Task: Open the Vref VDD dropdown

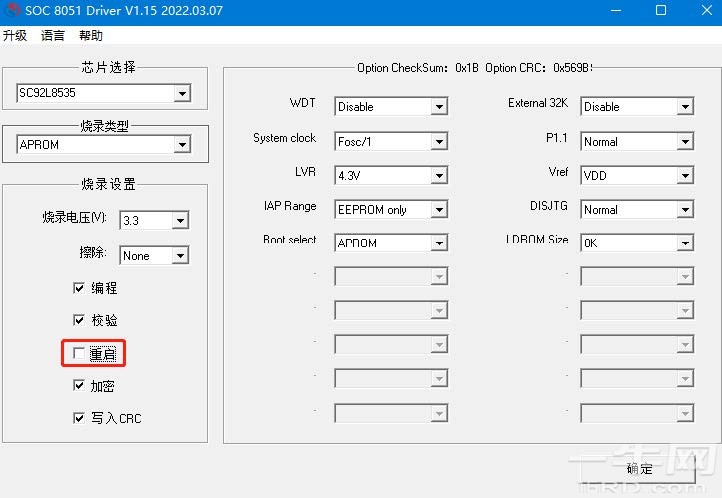Action: [685, 176]
